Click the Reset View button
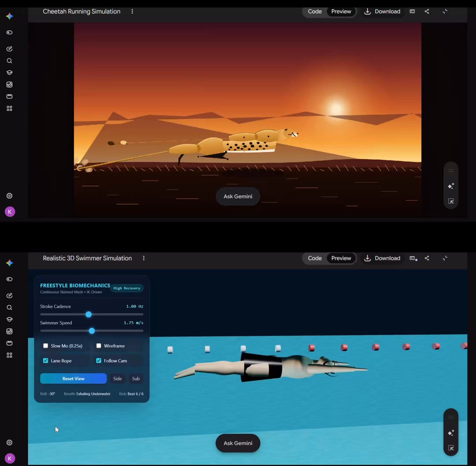The width and height of the screenshot is (476, 466). pyautogui.click(x=73, y=379)
